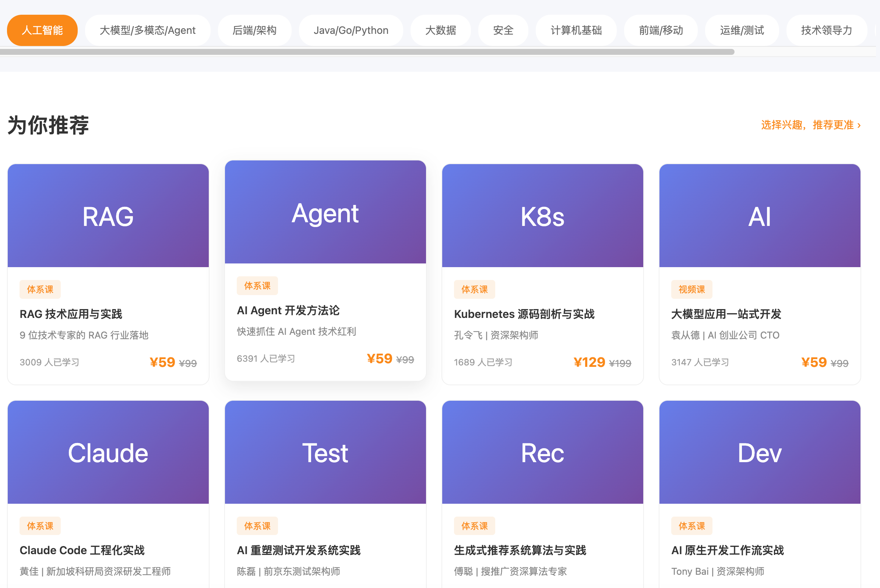Click 选择兴趣，推荐更准 link
This screenshot has height=588, width=880.
coord(810,125)
